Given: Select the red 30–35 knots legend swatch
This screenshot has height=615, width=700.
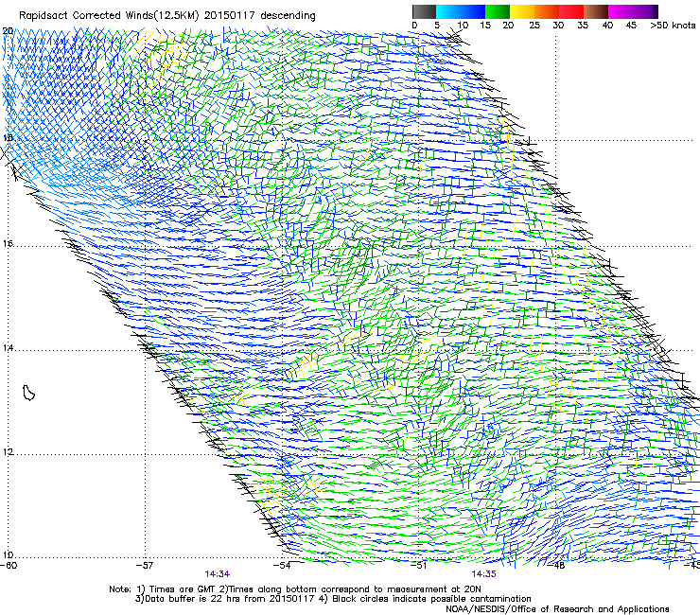Looking at the screenshot, I should coord(571,11).
